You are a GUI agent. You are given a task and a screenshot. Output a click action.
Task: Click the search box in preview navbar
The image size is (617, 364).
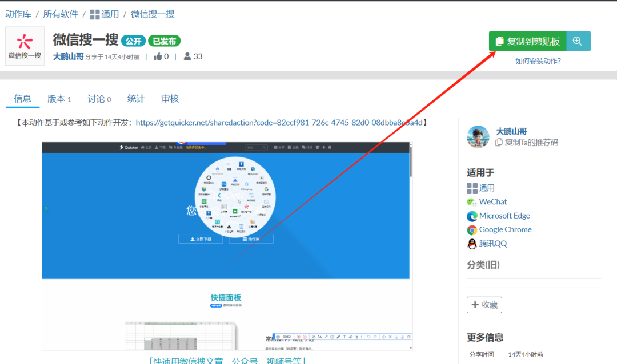[x=256, y=147]
